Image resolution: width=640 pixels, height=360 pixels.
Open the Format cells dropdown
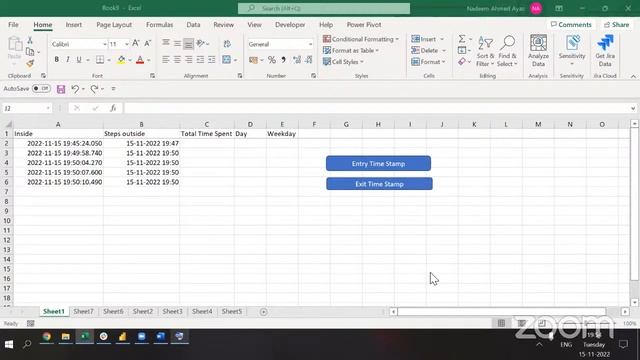tap(429, 62)
